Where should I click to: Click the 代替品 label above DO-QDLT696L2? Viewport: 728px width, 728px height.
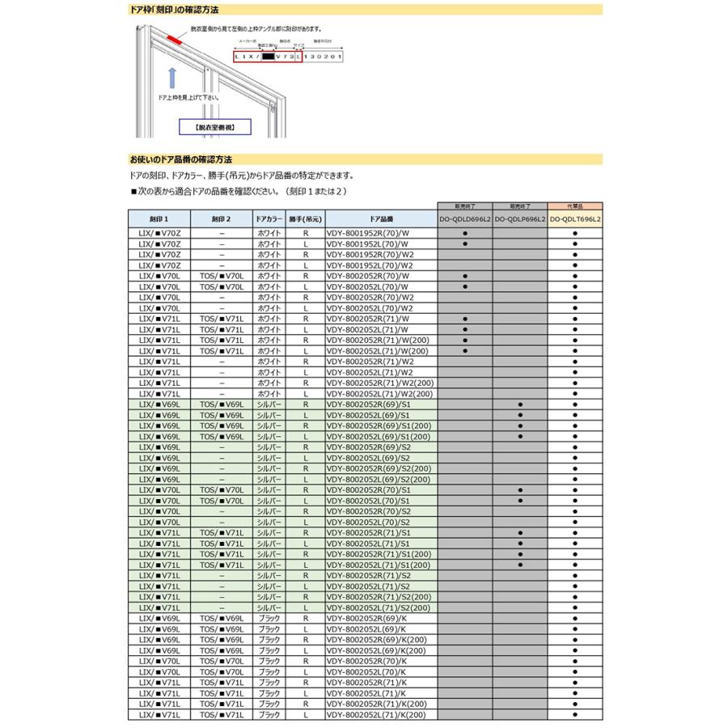(575, 206)
